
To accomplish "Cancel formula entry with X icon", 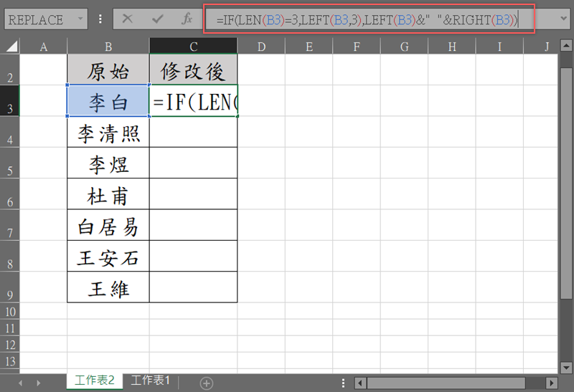I will click(x=128, y=19).
